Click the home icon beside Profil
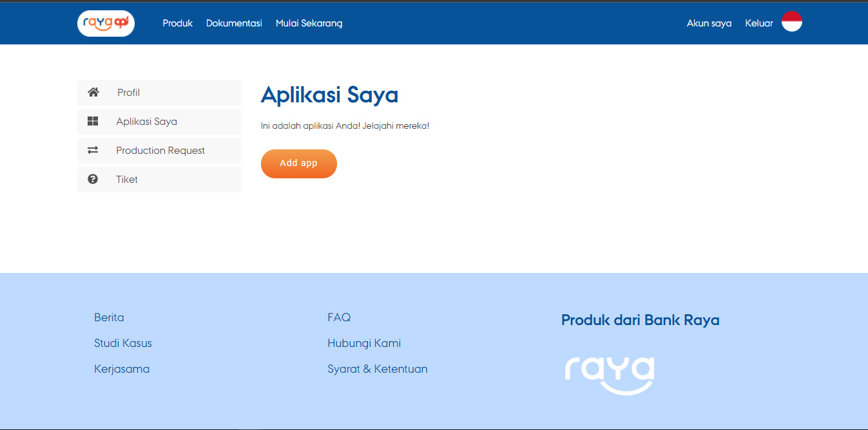The width and height of the screenshot is (868, 430). pos(93,92)
